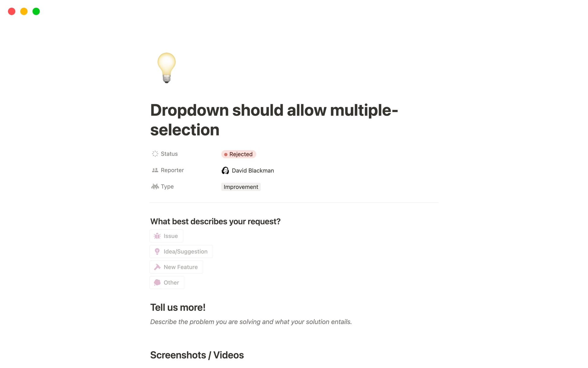Click the hammer icon on New Feature

coord(157,267)
